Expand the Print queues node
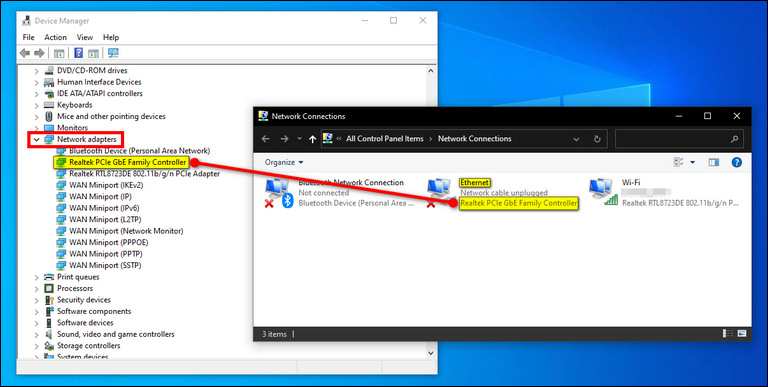The image size is (768, 387). [x=36, y=277]
